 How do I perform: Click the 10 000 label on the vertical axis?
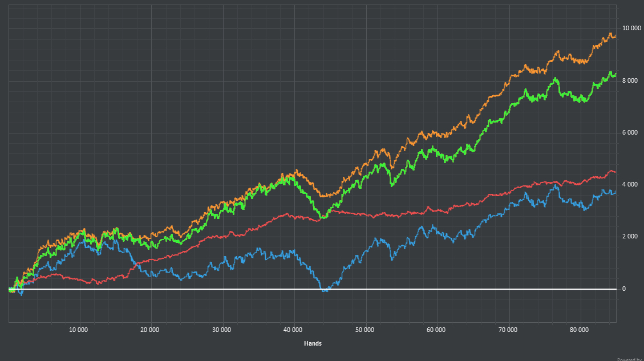(x=631, y=29)
